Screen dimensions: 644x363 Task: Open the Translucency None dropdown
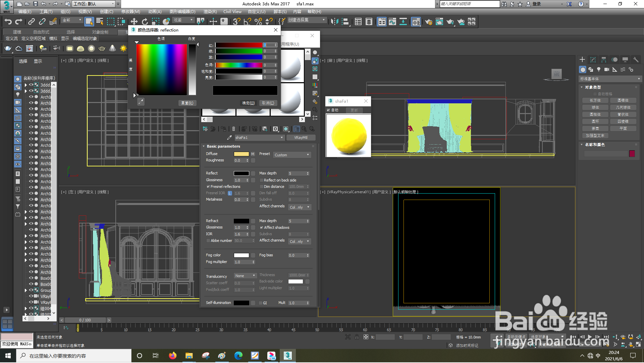click(245, 276)
